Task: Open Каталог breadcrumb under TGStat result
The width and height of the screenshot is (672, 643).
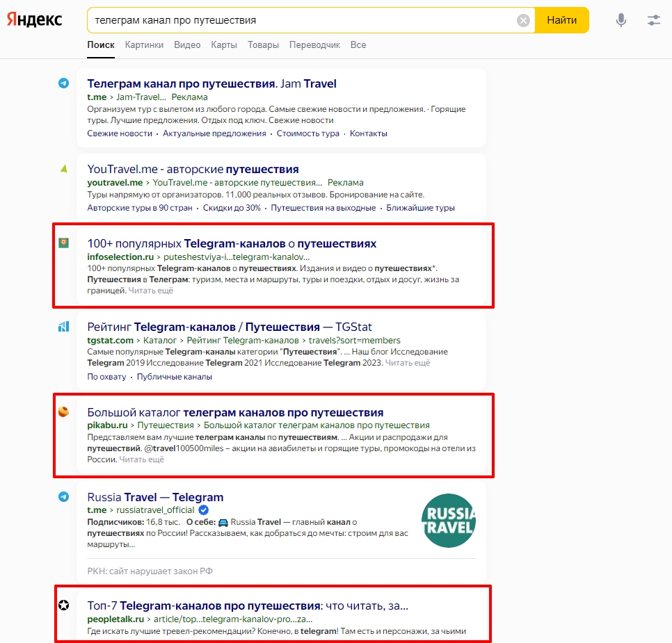Action: tap(160, 340)
